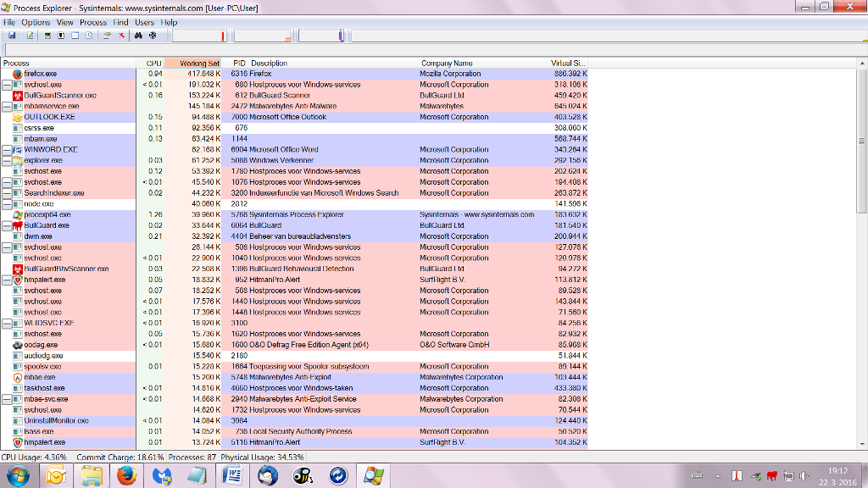Collapse the BulGuard.exe tree node

click(7, 225)
